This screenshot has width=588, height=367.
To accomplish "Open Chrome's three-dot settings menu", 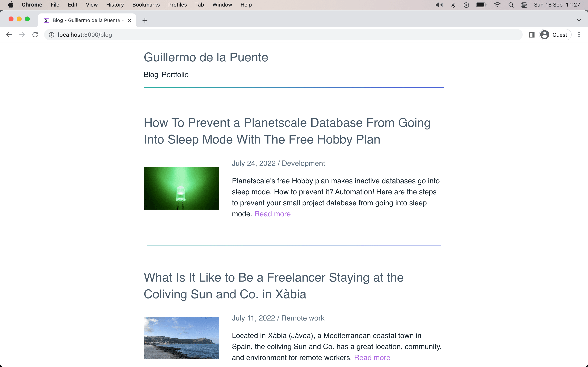I will (579, 34).
